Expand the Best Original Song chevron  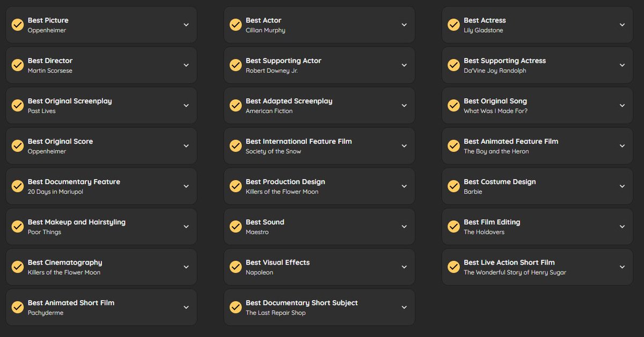click(622, 105)
